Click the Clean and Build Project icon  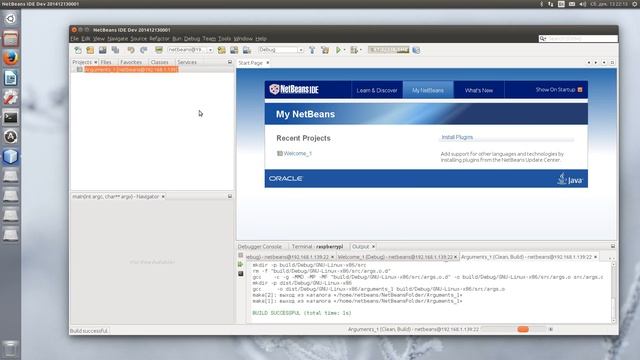pos(325,50)
